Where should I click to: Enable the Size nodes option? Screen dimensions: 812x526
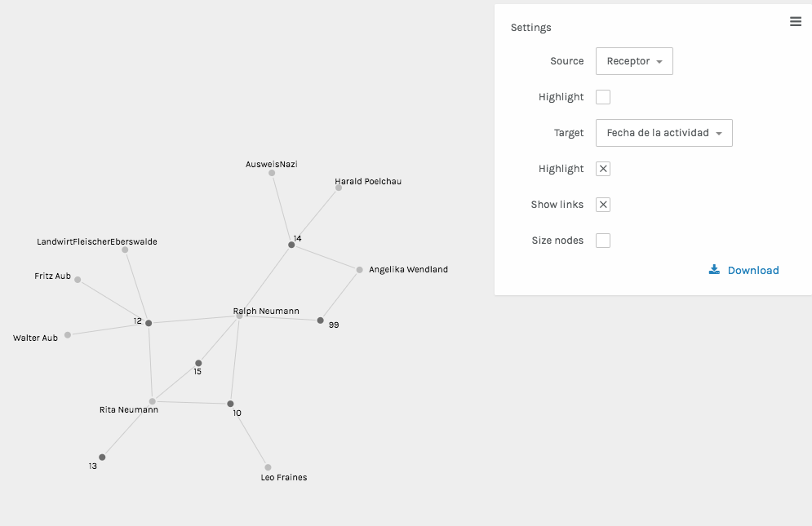pos(602,240)
